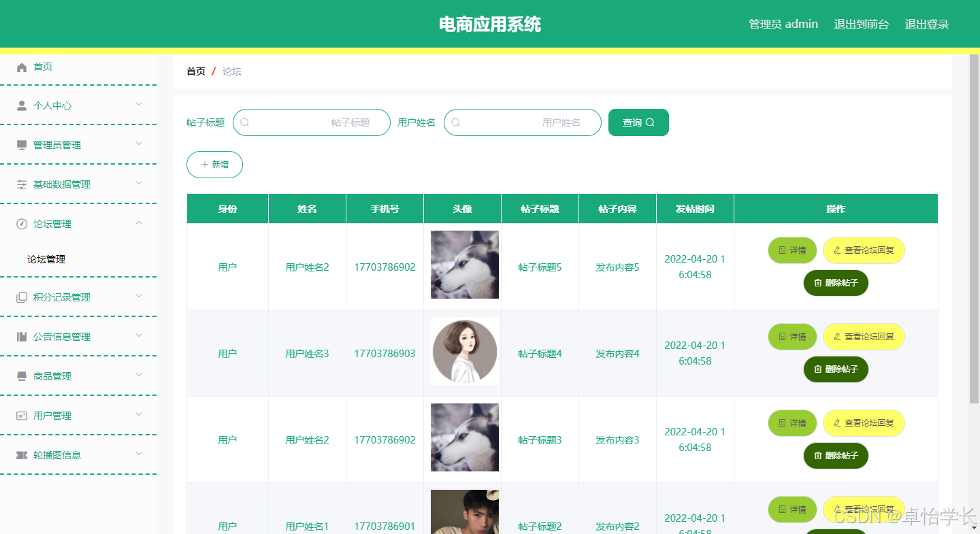
Task: Click the plus icon on the 新增 button
Action: coord(206,164)
